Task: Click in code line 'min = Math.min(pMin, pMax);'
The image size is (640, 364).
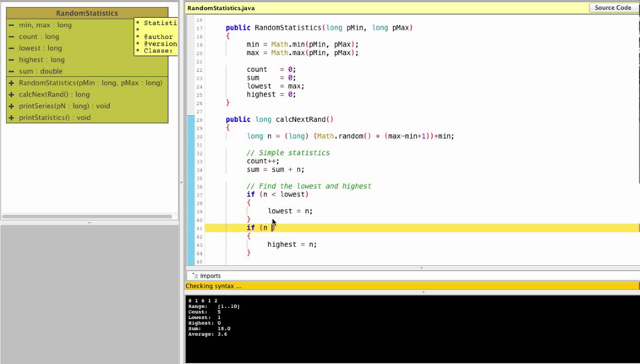Action: [x=302, y=44]
